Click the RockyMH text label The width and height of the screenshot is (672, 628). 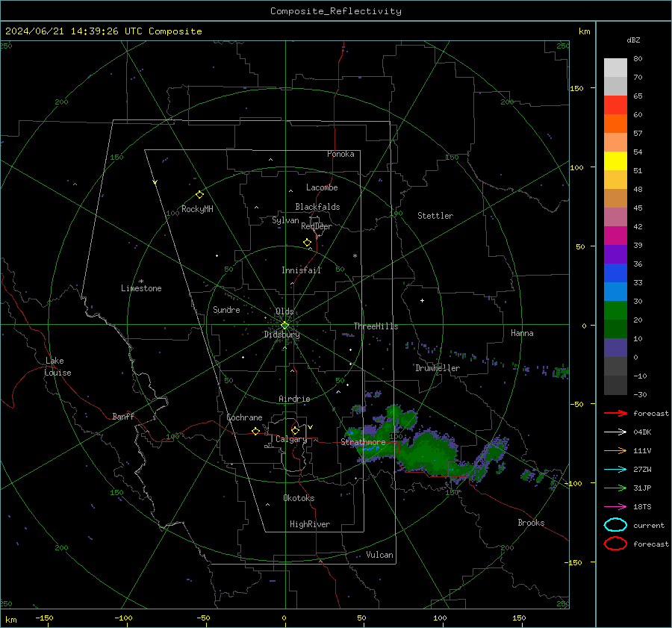(x=197, y=209)
